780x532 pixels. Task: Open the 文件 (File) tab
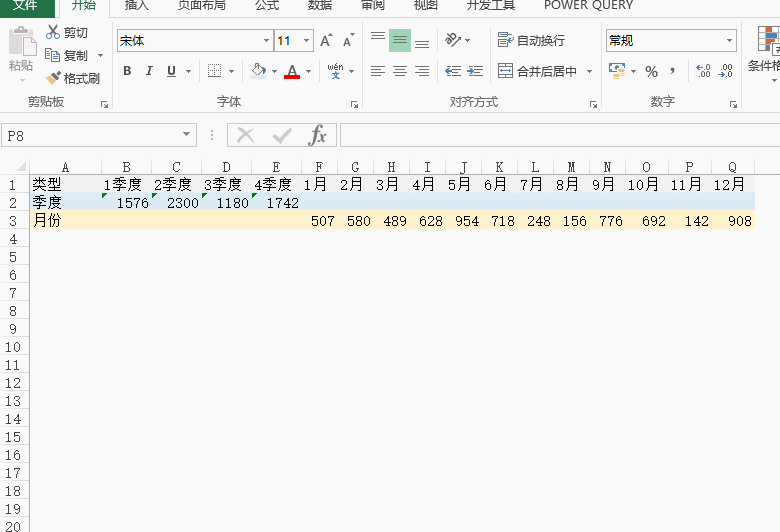(x=25, y=5)
